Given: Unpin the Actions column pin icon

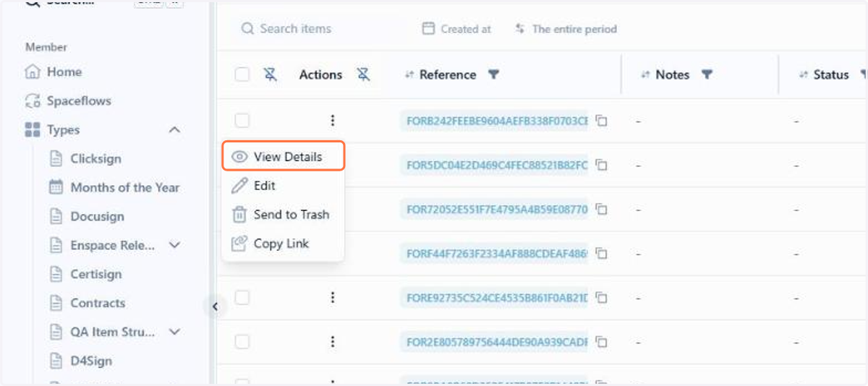Looking at the screenshot, I should coord(364,74).
